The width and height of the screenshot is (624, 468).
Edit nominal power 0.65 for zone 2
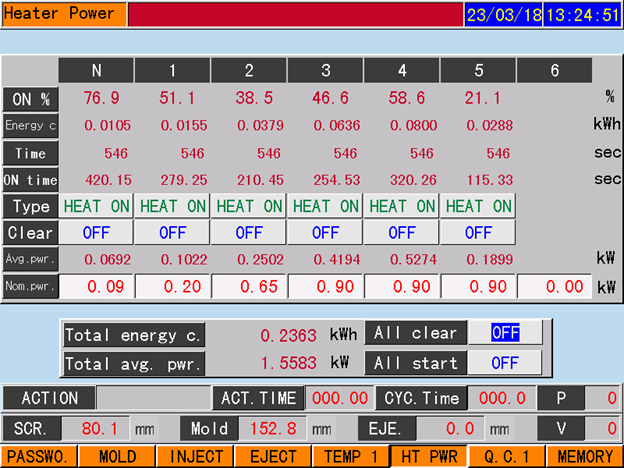[249, 287]
